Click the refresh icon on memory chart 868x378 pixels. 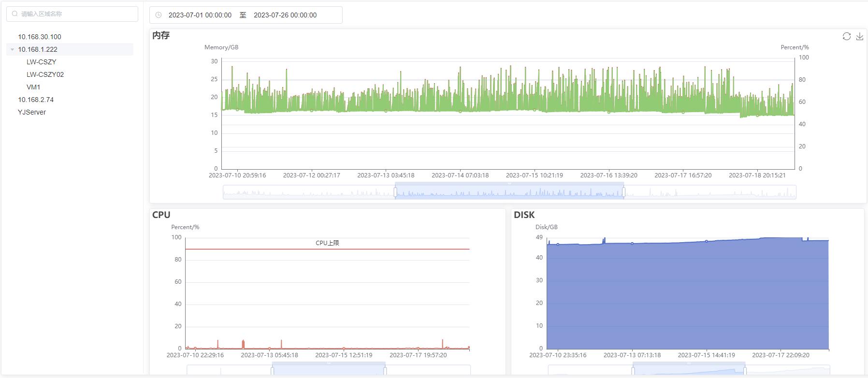(846, 36)
